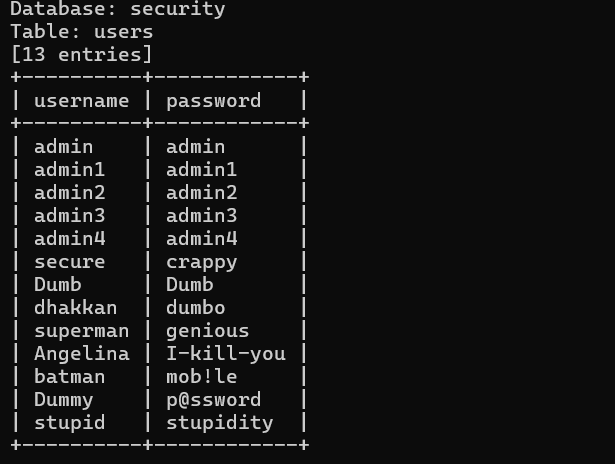615x464 pixels.
Task: Click the username column header
Action: click(x=82, y=101)
